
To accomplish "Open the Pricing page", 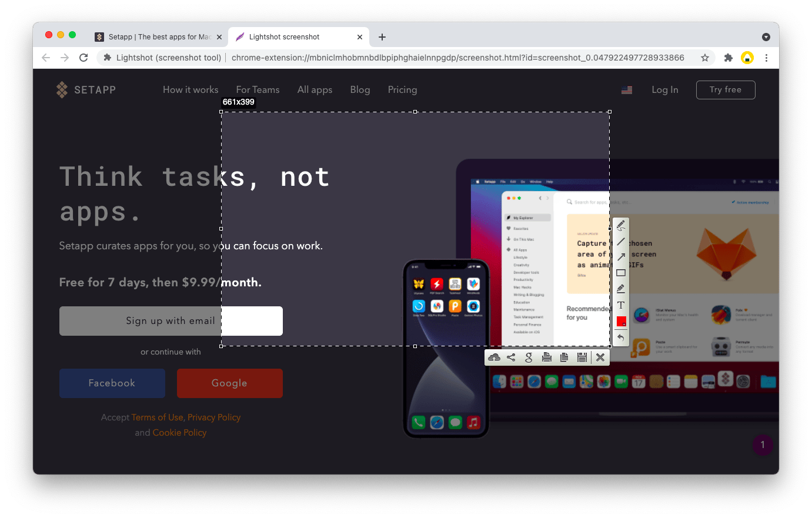I will tap(402, 90).
